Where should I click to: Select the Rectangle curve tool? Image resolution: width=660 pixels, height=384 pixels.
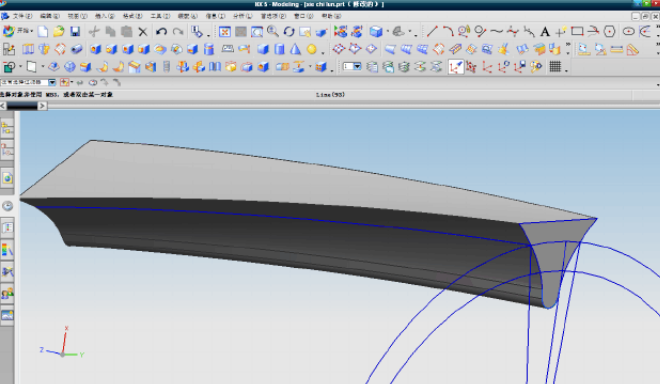pos(577,32)
